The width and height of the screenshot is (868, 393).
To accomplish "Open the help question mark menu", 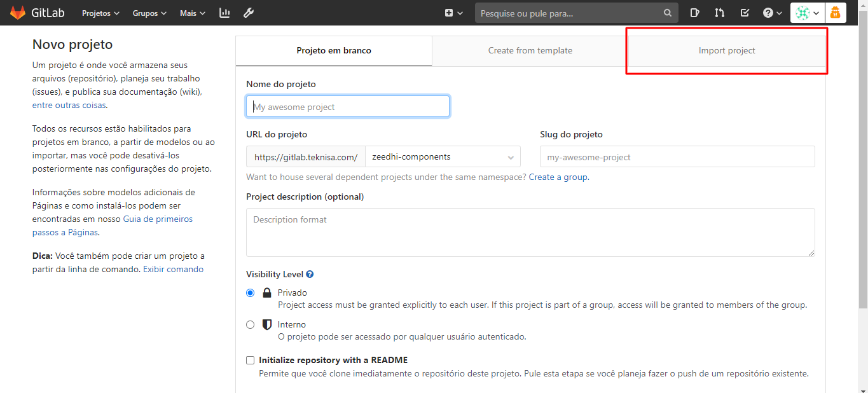I will (x=773, y=13).
